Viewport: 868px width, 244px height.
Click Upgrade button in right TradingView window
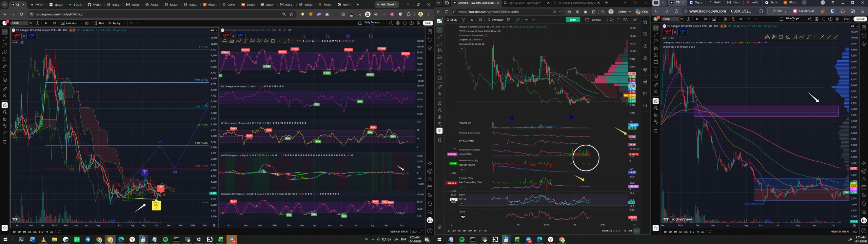[860, 19]
